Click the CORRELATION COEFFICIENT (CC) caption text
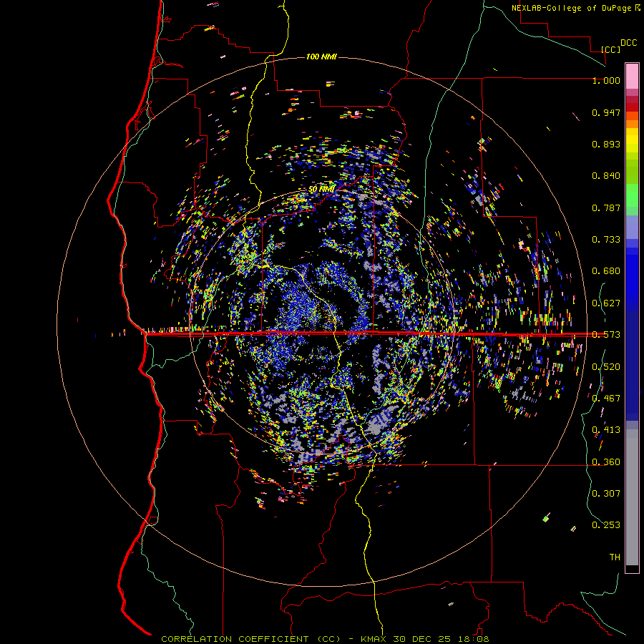This screenshot has width=644, height=644. (251, 639)
